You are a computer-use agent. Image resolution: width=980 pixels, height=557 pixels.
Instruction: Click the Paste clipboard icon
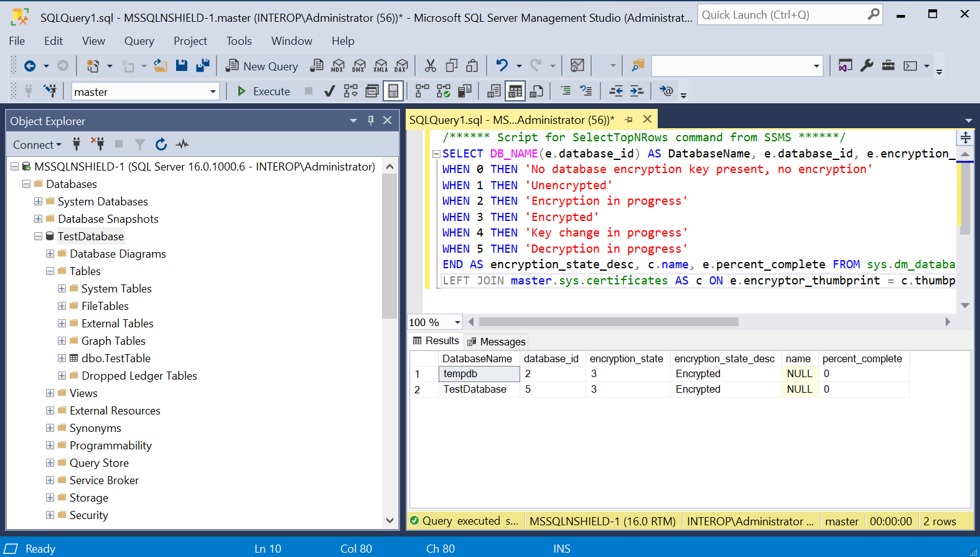pos(472,65)
